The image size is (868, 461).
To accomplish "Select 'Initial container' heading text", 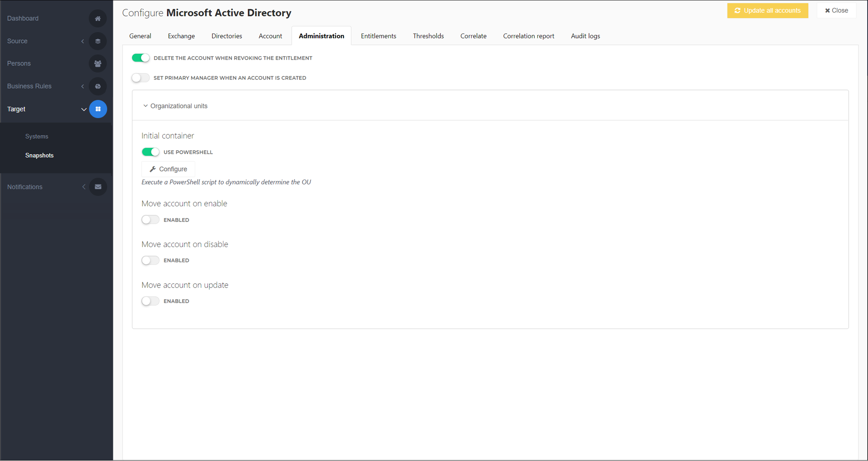I will (x=168, y=136).
